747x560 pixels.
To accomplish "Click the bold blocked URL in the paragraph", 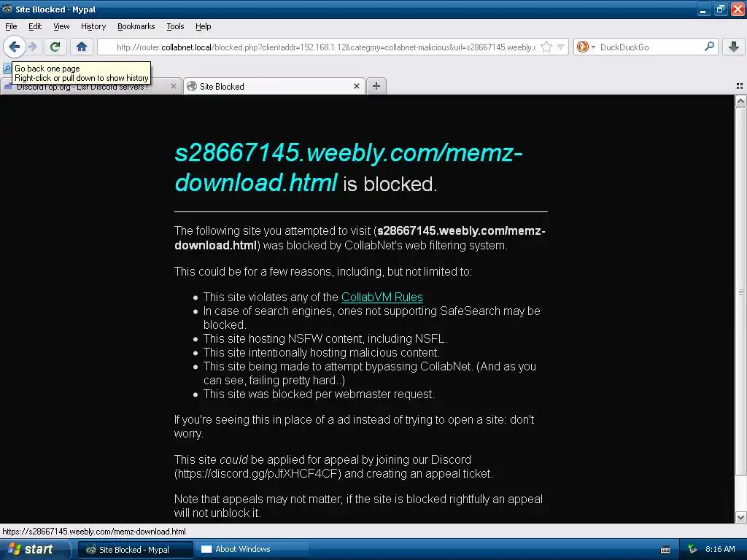I will click(360, 238).
